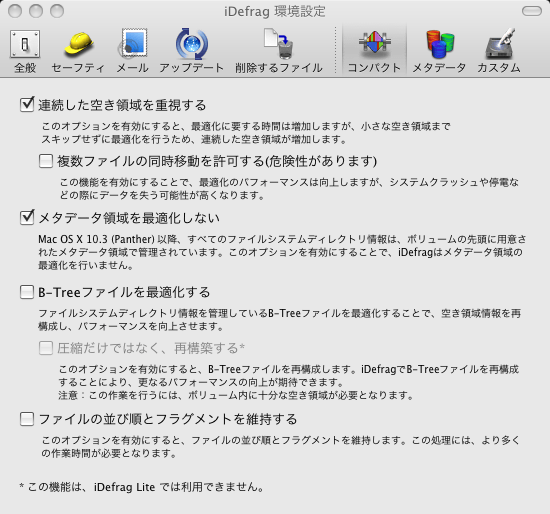
Task: Click the 連続した空き領域を重視する label text
Action: tap(122, 105)
